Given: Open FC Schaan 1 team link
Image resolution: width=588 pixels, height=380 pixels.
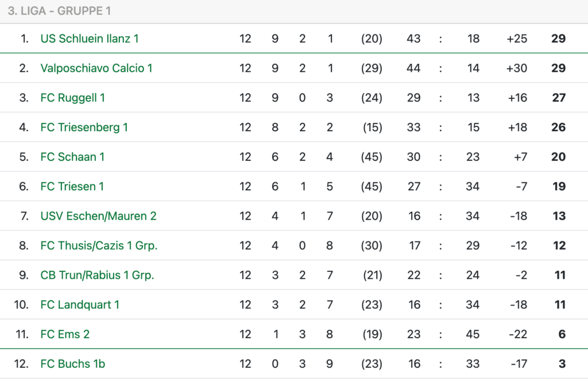Looking at the screenshot, I should pyautogui.click(x=72, y=157).
